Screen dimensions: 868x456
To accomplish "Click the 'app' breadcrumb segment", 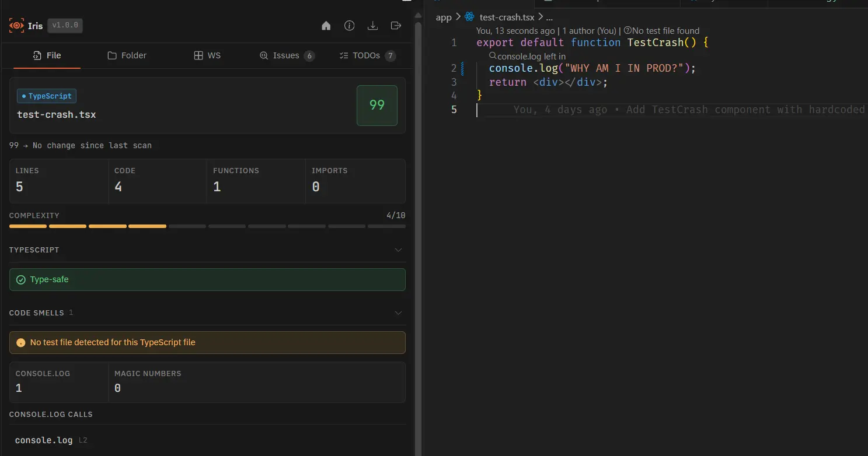I will click(444, 17).
